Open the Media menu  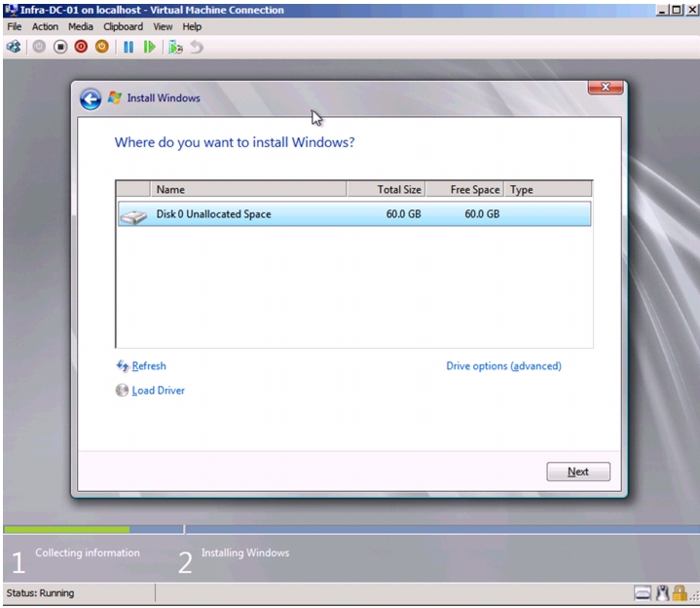pyautogui.click(x=81, y=27)
